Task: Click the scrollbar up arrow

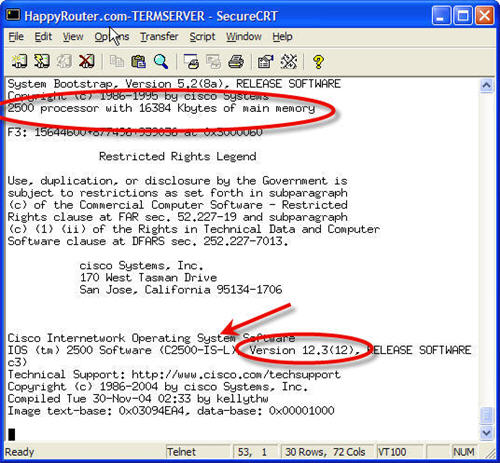Action: [486, 85]
